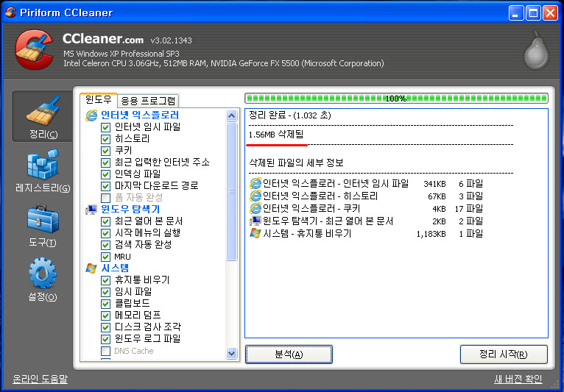The height and width of the screenshot is (392, 564).
Task: Toggle the MRU checkbox
Action: click(x=105, y=257)
